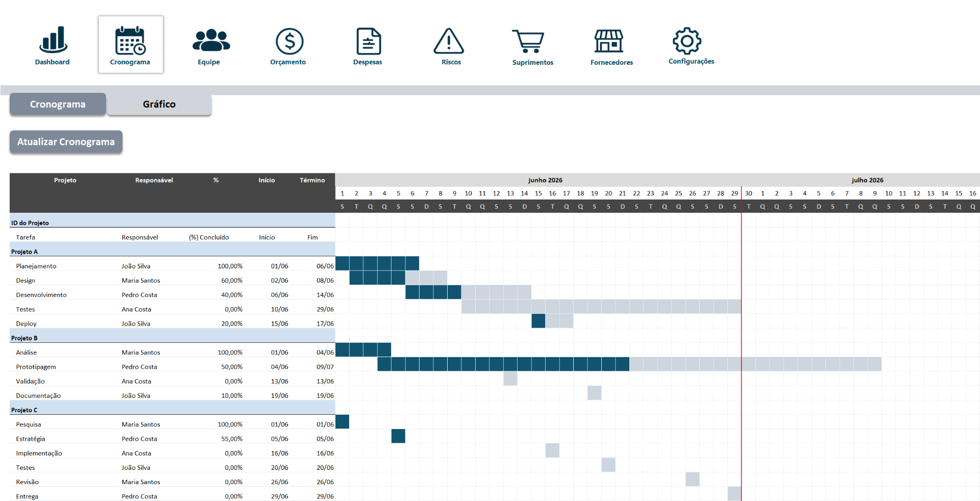Select the Validação task name
Screen dimensions: 980x501
(x=30, y=381)
